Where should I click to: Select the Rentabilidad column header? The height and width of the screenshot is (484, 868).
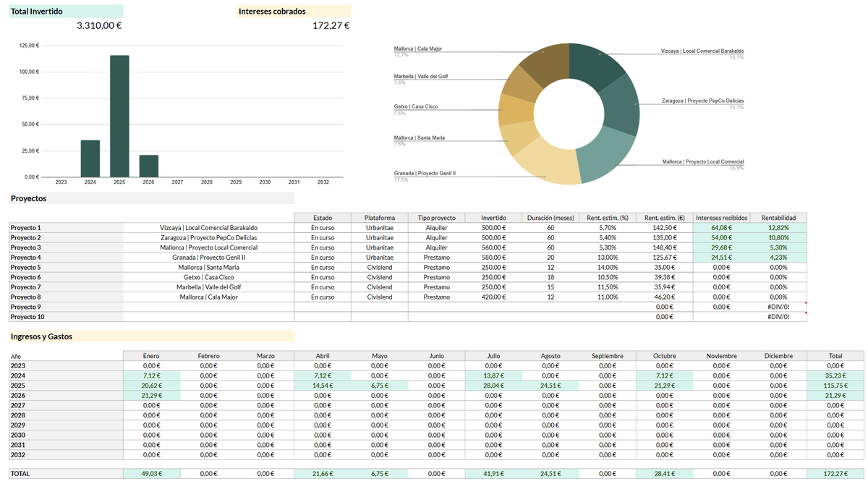click(x=778, y=218)
